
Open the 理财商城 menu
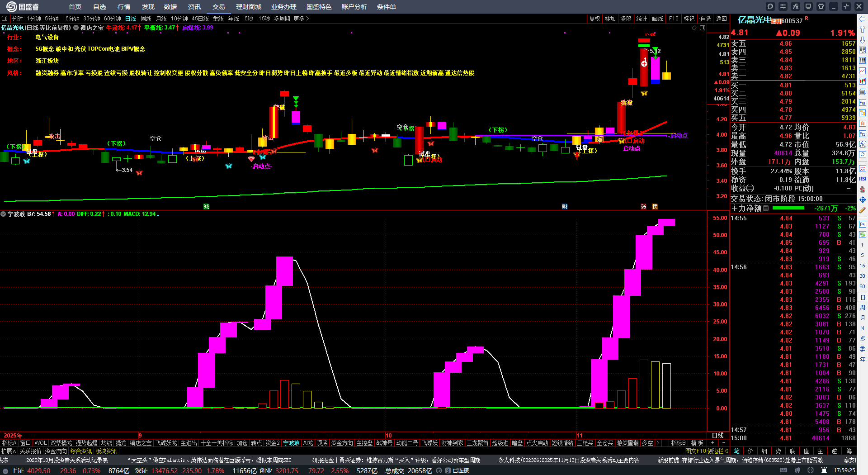pos(249,7)
